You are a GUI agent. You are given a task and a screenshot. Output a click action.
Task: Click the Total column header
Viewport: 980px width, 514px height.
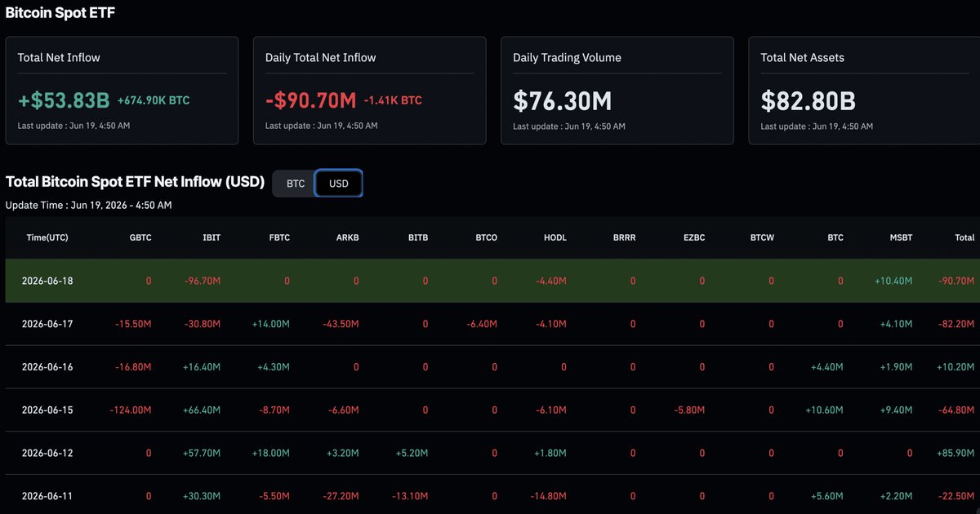point(964,237)
